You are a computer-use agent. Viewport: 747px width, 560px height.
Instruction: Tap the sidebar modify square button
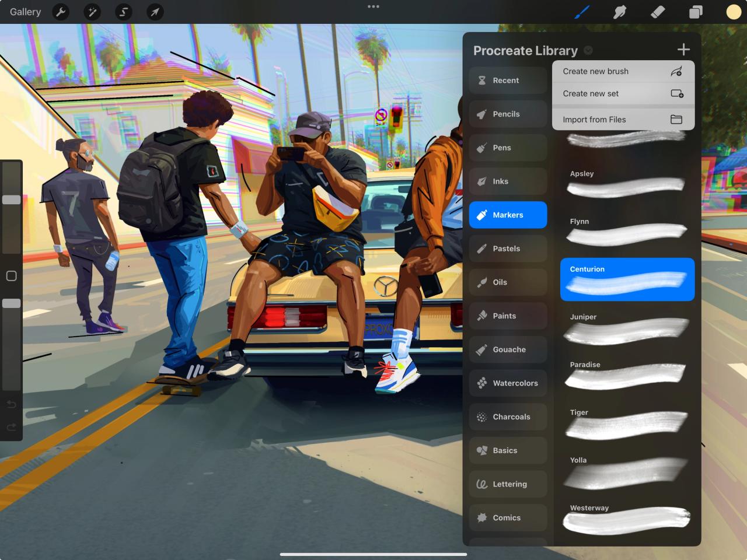11,275
